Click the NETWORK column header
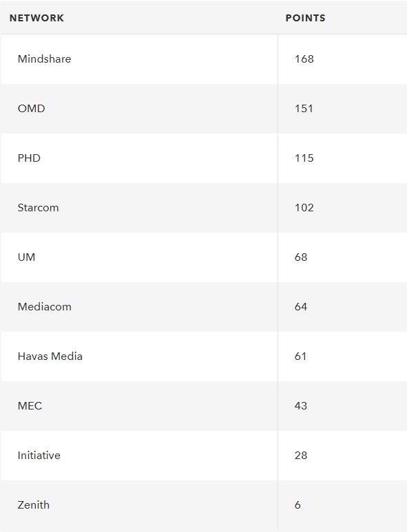 tap(36, 18)
